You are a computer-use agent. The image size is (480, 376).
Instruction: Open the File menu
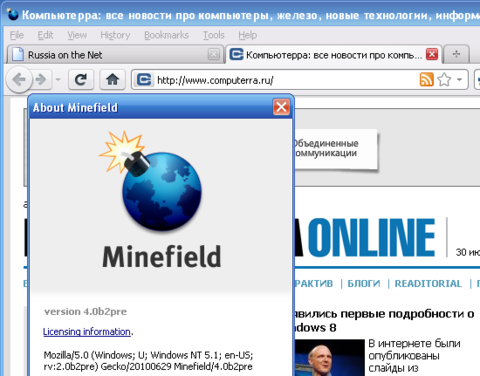tap(17, 35)
